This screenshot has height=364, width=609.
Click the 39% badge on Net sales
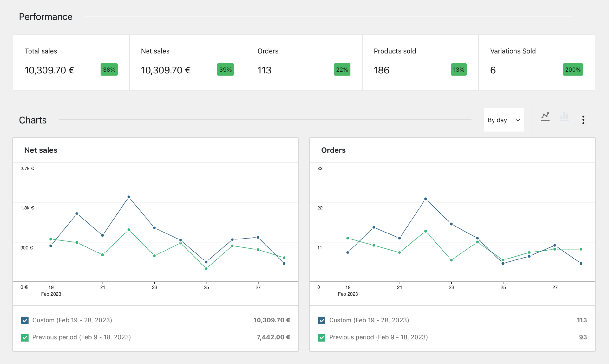tap(226, 70)
